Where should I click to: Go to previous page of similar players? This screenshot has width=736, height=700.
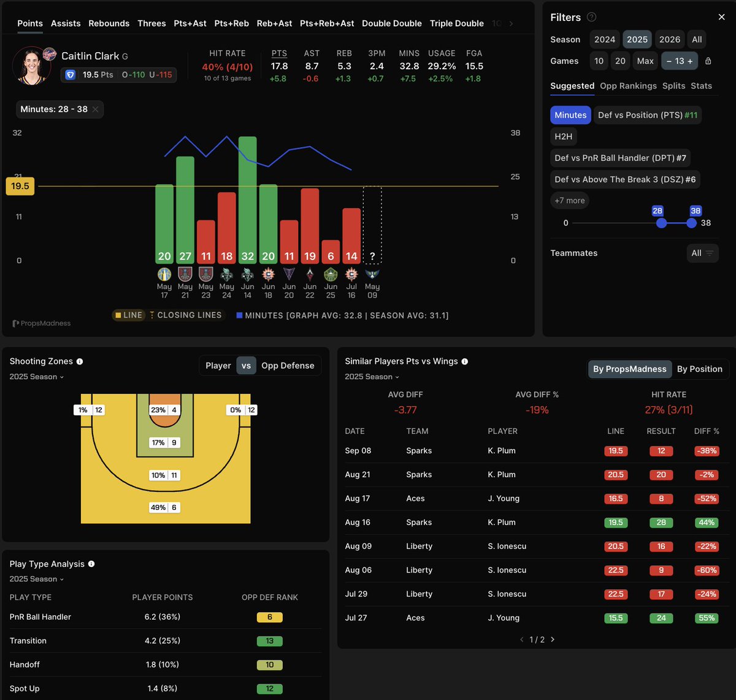(522, 639)
